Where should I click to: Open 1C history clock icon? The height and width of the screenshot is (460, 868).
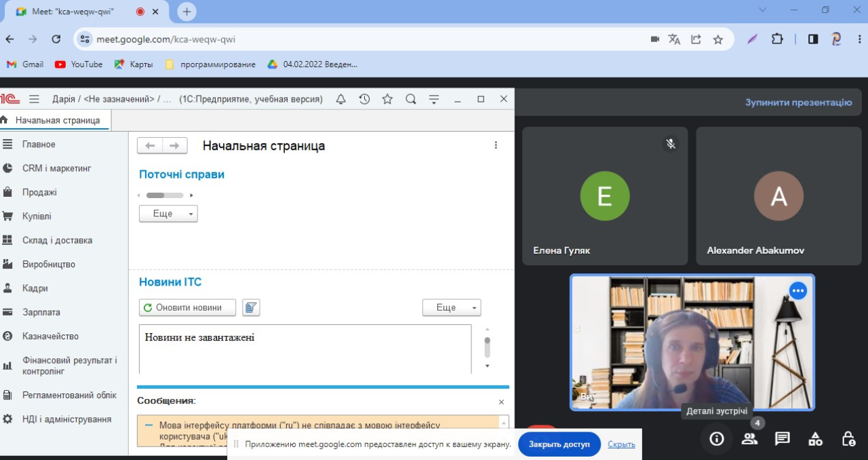tap(364, 99)
